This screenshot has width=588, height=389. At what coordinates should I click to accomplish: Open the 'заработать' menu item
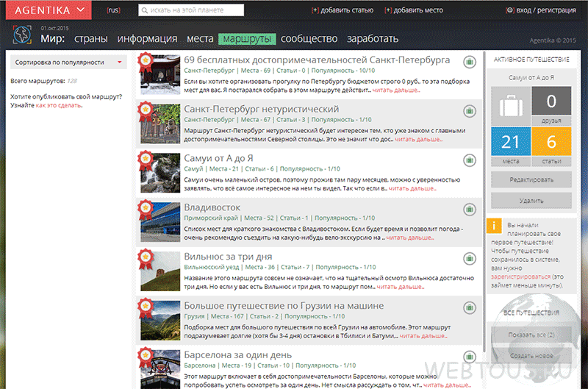(x=373, y=39)
